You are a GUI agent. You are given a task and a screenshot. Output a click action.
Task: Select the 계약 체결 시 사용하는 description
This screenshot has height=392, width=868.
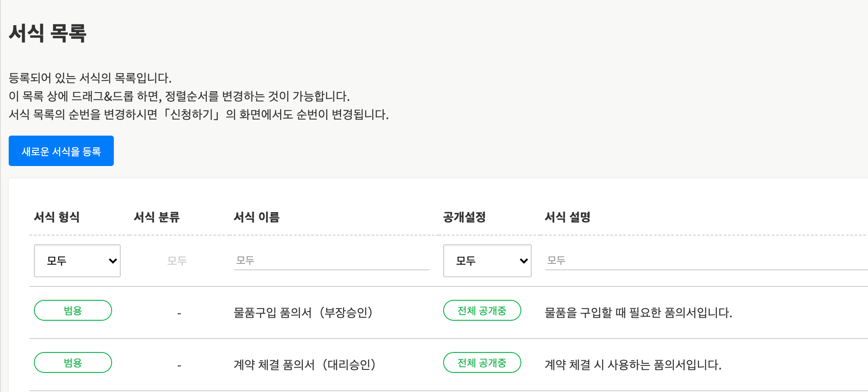coord(633,365)
